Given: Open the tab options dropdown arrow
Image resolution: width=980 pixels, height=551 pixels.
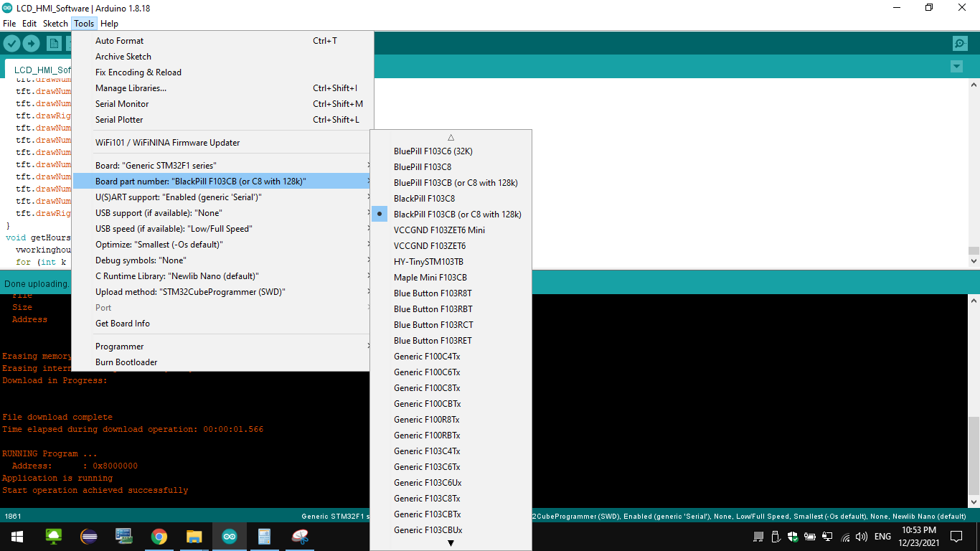Looking at the screenshot, I should [x=956, y=67].
